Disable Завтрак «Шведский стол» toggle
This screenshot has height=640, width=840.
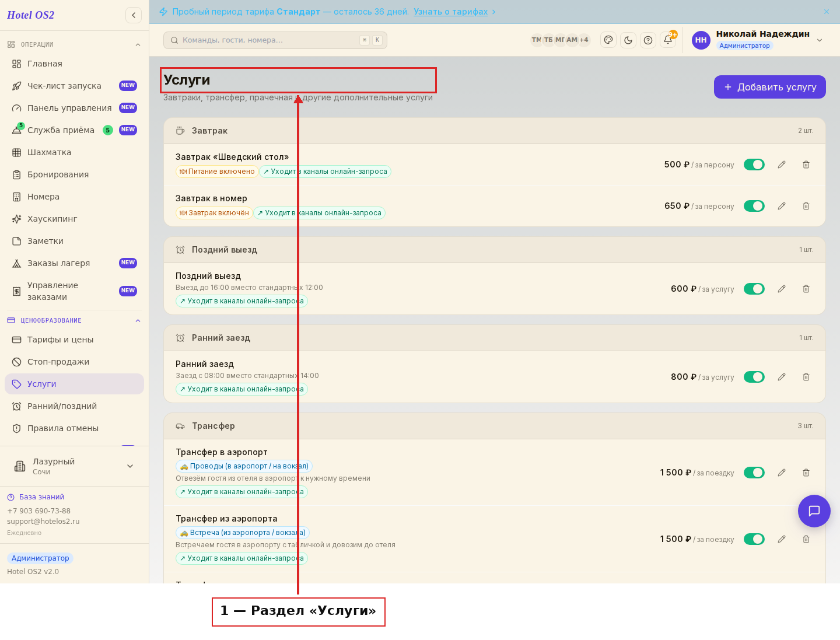(x=754, y=165)
